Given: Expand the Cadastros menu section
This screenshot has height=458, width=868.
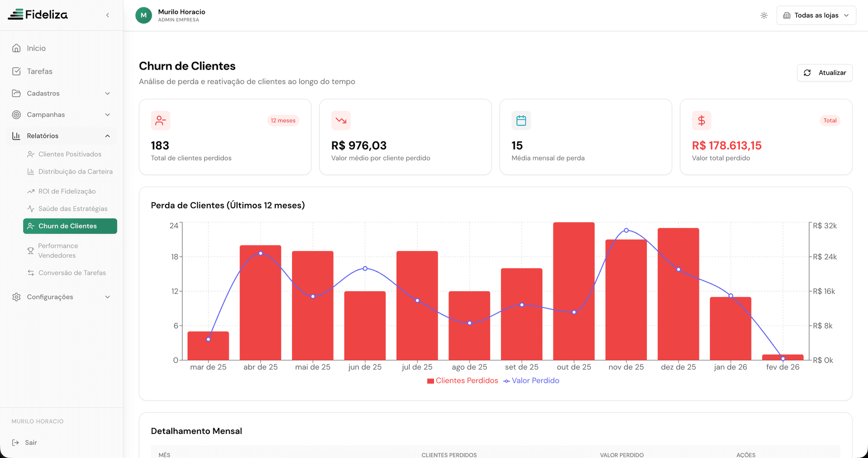Looking at the screenshot, I should pyautogui.click(x=61, y=94).
